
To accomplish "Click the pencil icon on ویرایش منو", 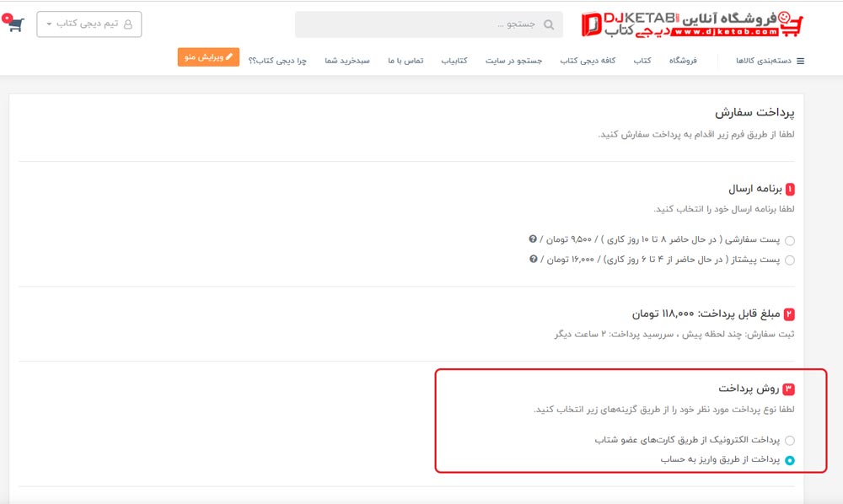I will click(229, 56).
